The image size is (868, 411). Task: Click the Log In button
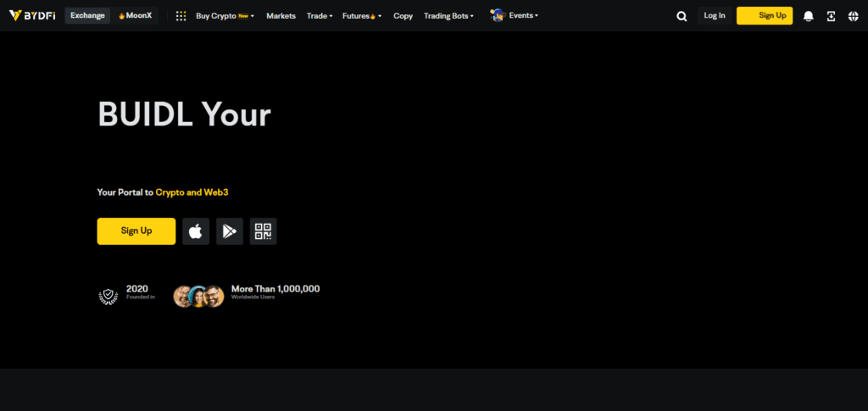(714, 15)
